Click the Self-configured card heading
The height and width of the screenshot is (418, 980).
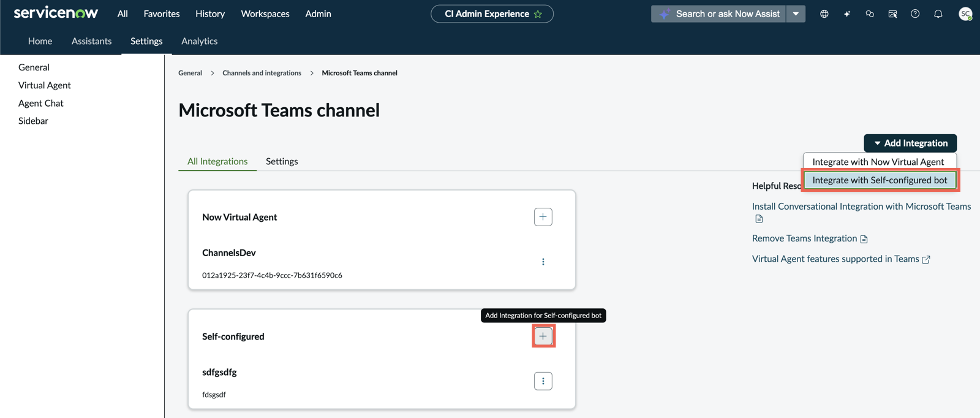tap(233, 336)
